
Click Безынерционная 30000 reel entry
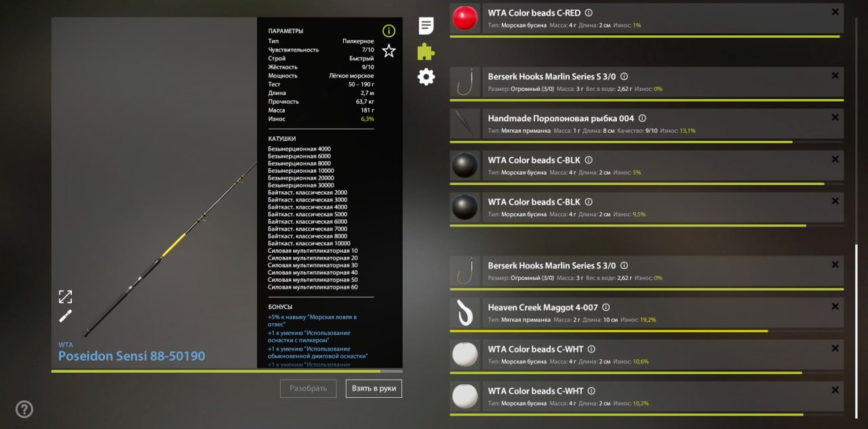[301, 185]
